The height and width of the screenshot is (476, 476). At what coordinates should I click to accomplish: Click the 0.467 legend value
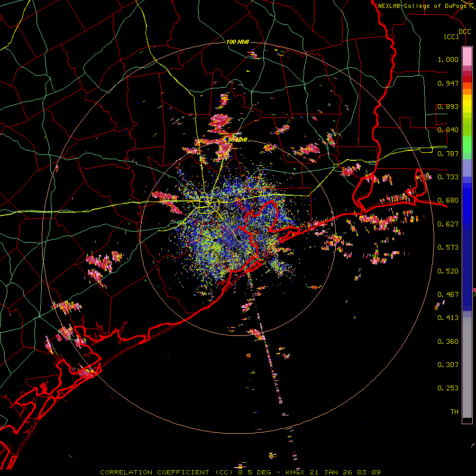448,295
